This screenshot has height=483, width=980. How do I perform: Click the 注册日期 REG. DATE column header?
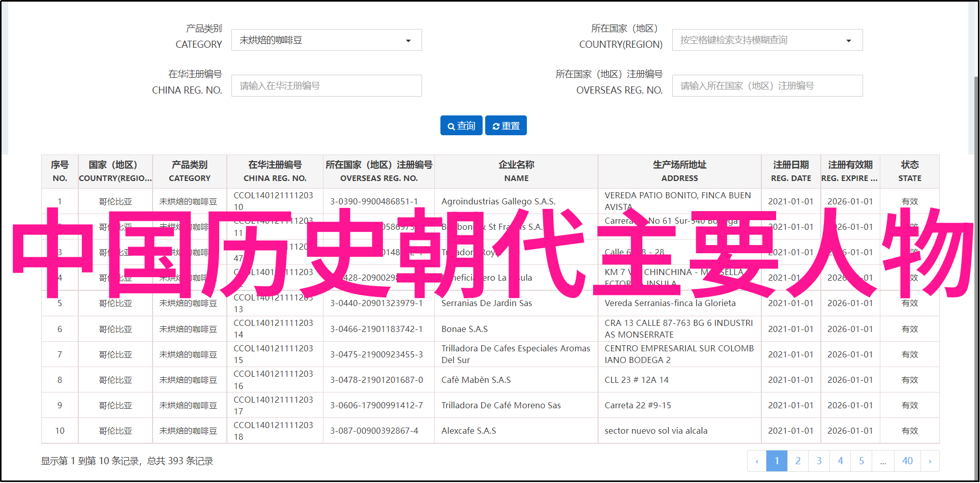(x=790, y=171)
